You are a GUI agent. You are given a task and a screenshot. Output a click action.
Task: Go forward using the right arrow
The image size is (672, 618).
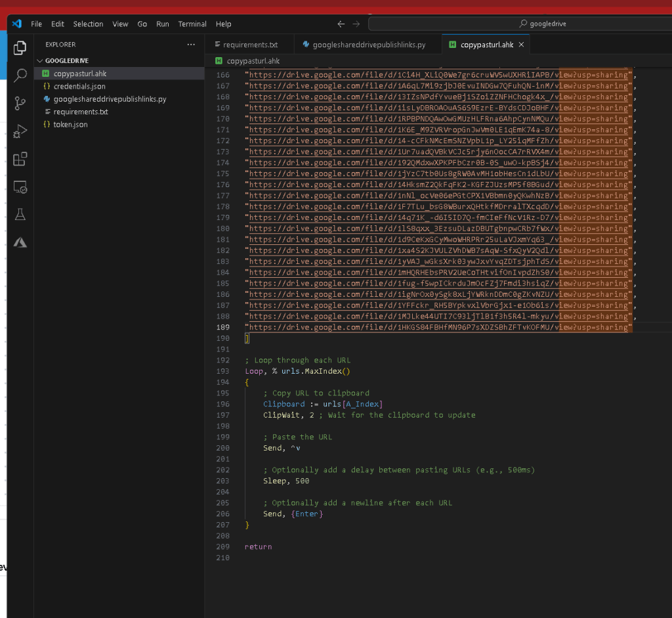pos(356,24)
